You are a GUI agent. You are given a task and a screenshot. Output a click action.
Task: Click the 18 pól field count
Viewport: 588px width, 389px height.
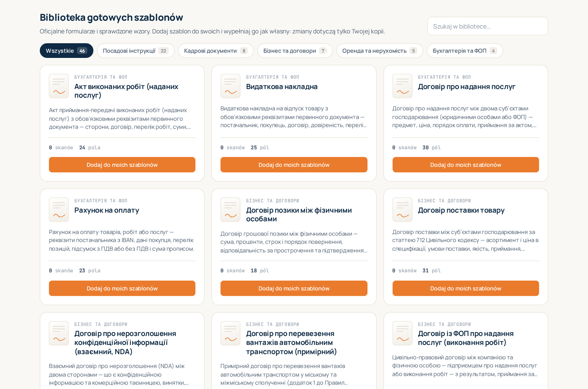click(260, 271)
